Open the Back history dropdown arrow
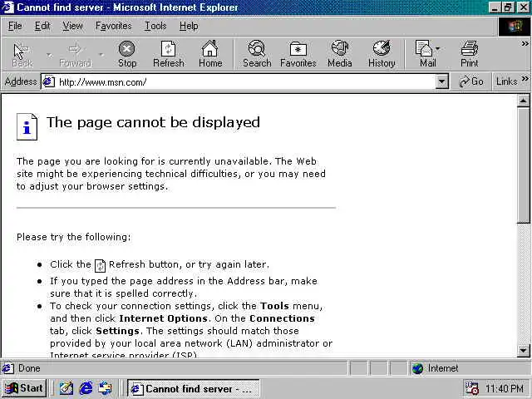This screenshot has height=399, width=532. pyautogui.click(x=50, y=55)
